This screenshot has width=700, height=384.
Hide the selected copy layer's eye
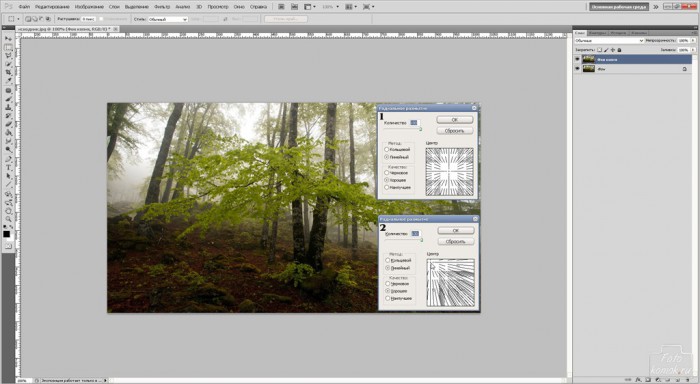pyautogui.click(x=577, y=59)
